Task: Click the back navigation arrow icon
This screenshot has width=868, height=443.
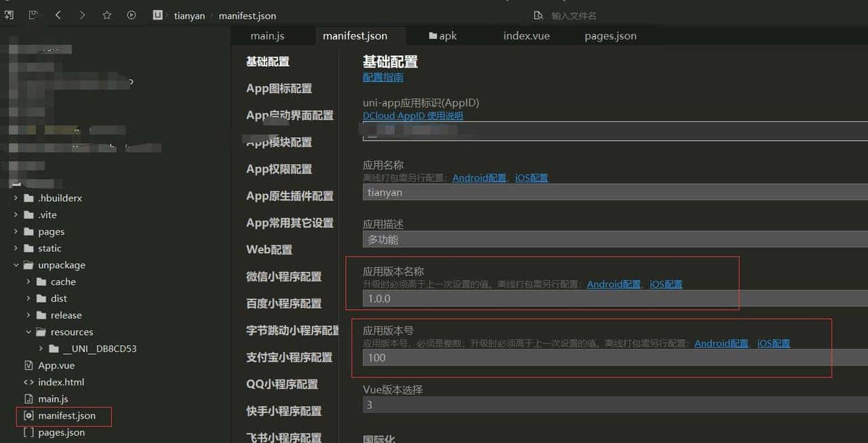Action: pos(58,15)
